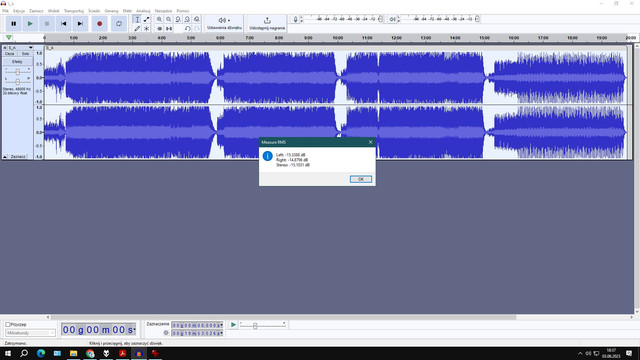Screen dimensions: 640x360
Task: Select the Envelope tool
Action: pos(146,19)
